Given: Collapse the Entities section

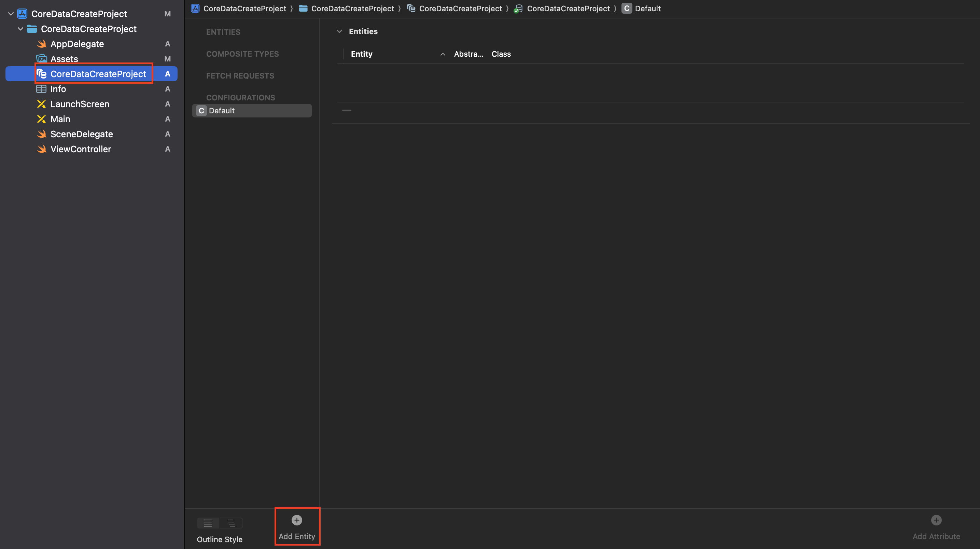Looking at the screenshot, I should (339, 31).
